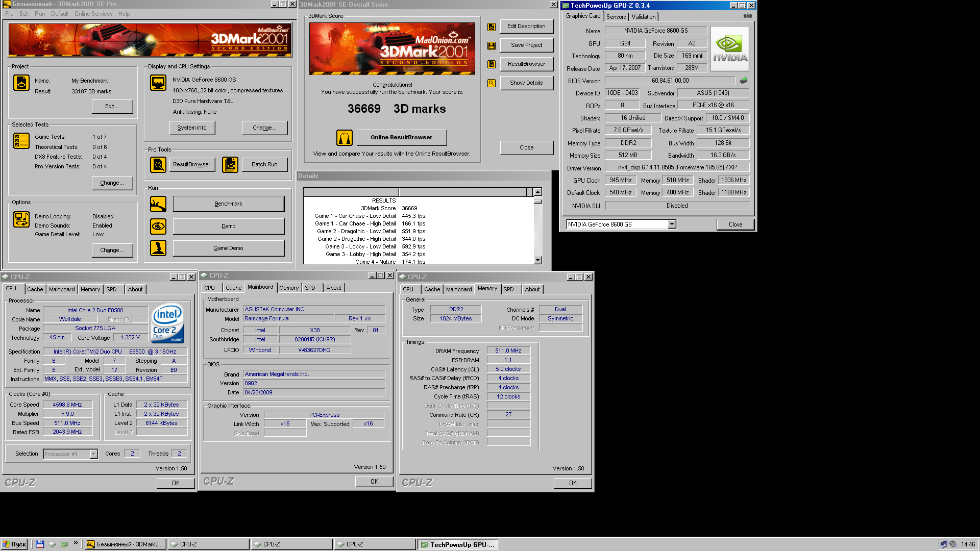The image size is (980, 551).
Task: Click the Change... button in Options section
Action: 112,250
